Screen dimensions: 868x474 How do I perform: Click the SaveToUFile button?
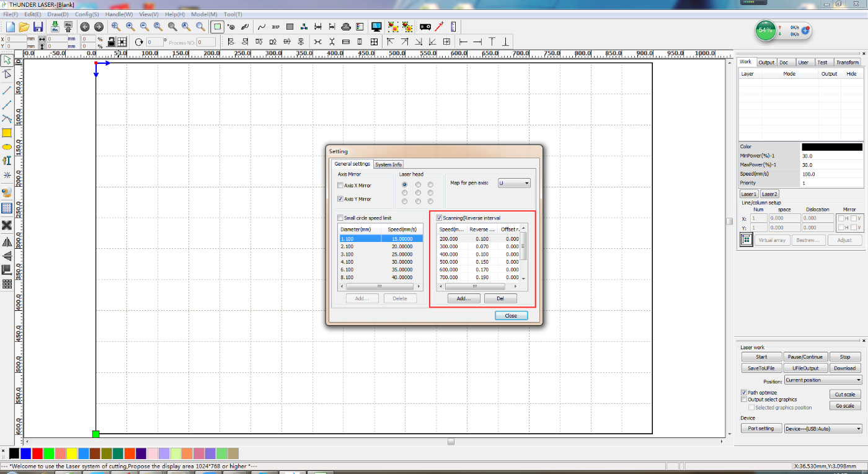761,368
